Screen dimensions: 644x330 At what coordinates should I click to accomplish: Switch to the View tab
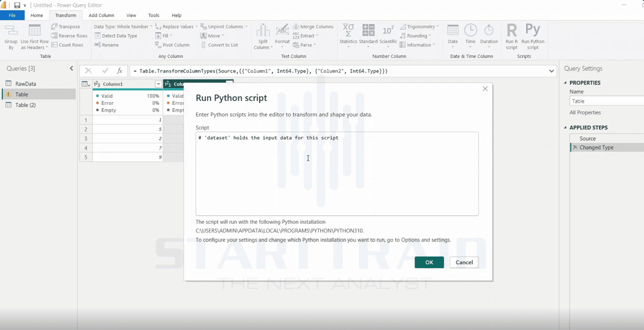tap(131, 15)
